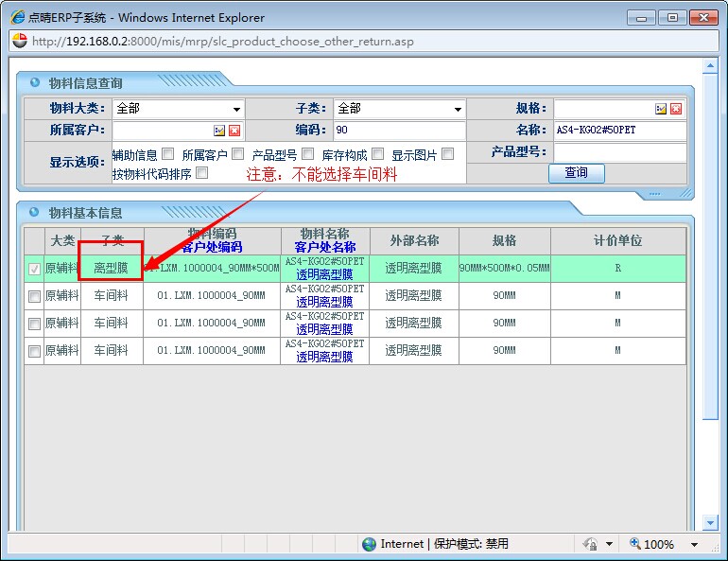Click the 物料信息查询 panel header icon
Image resolution: width=728 pixels, height=561 pixels.
point(35,82)
